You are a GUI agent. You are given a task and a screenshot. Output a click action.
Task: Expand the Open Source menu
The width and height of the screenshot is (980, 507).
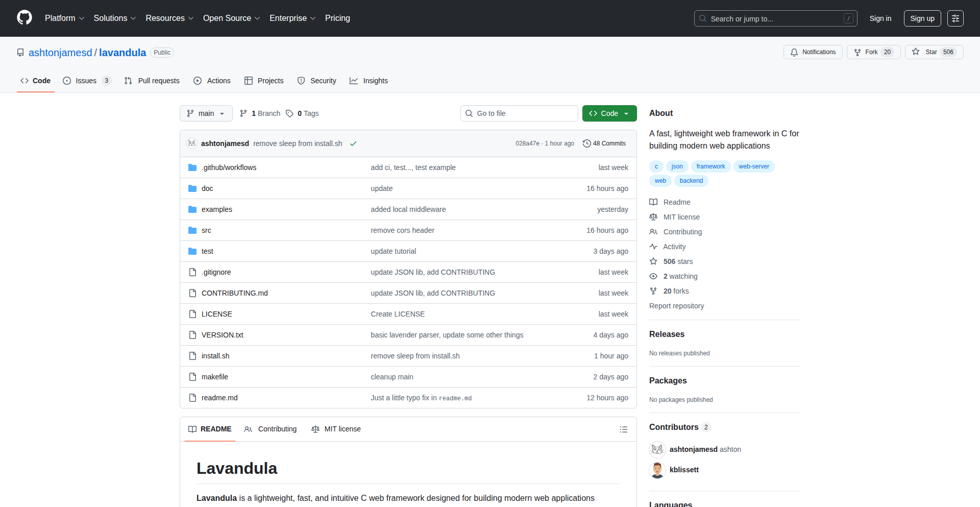tap(231, 18)
